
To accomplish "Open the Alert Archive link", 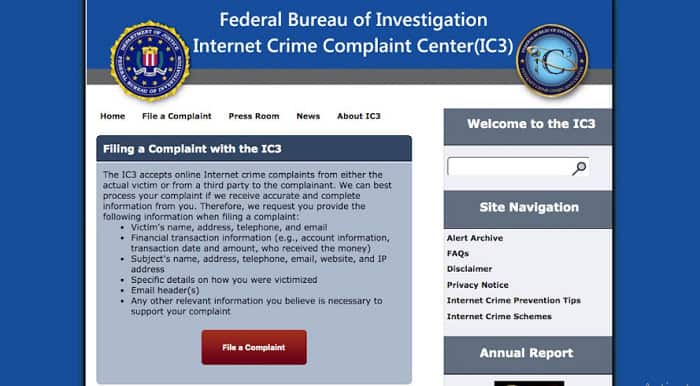I will tap(475, 238).
